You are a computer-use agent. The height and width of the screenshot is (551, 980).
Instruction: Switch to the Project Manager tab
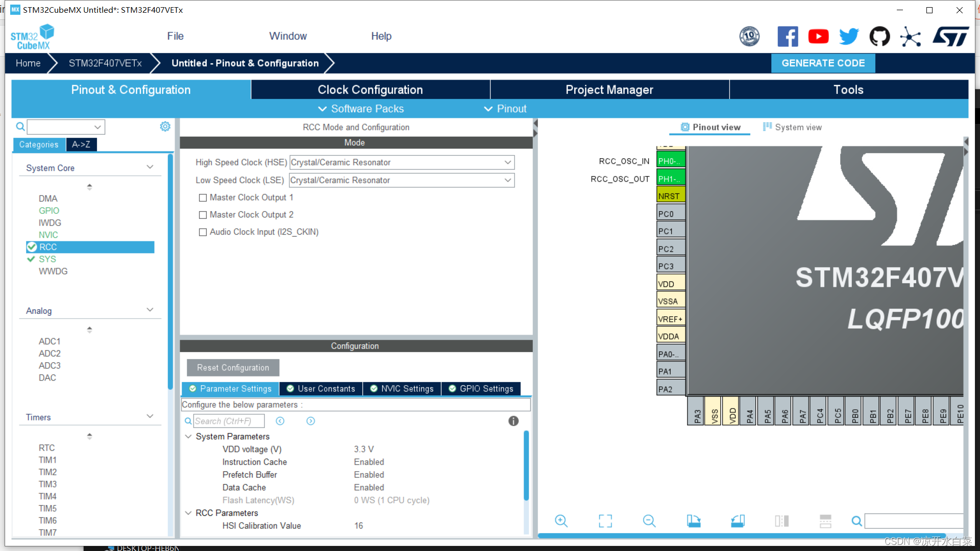coord(609,89)
